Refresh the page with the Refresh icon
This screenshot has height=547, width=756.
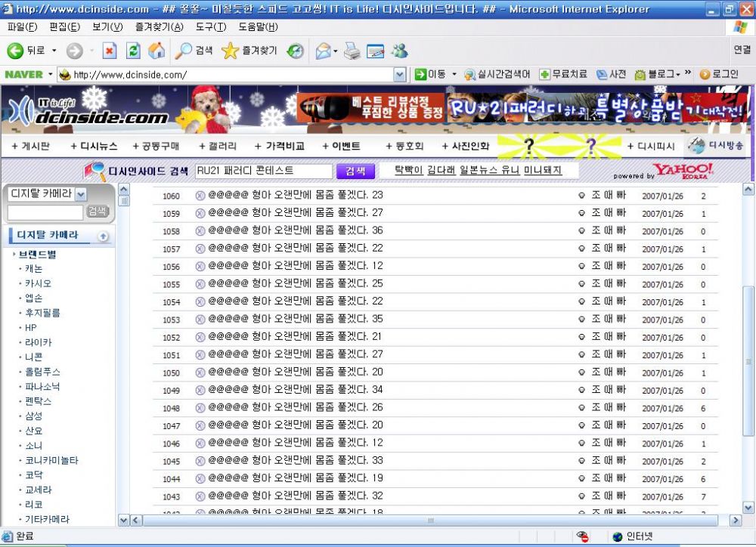[x=133, y=51]
